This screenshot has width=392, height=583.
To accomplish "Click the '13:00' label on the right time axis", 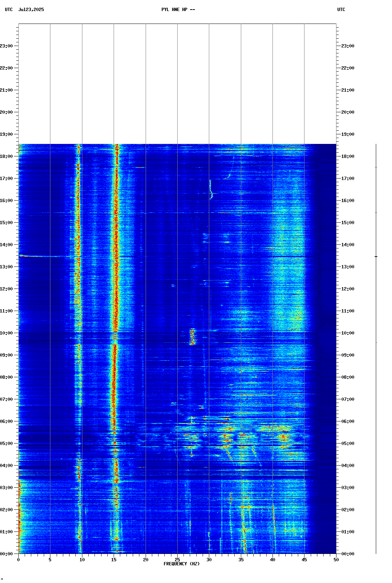I will (348, 267).
